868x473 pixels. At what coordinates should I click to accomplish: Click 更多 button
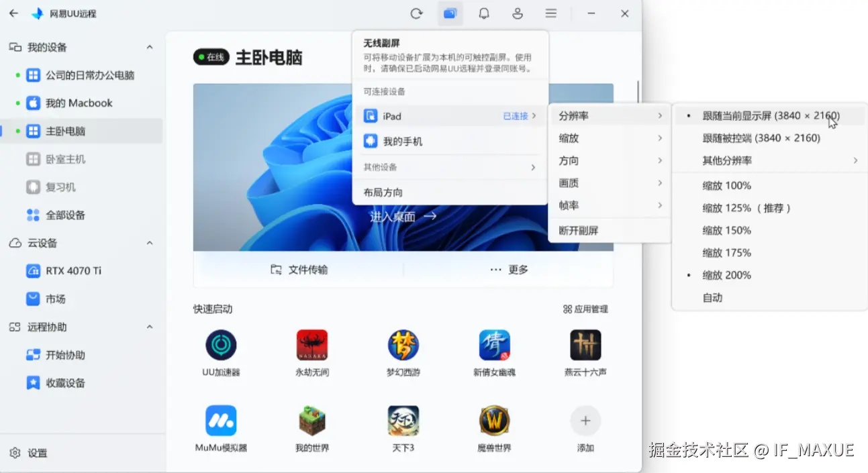[509, 270]
